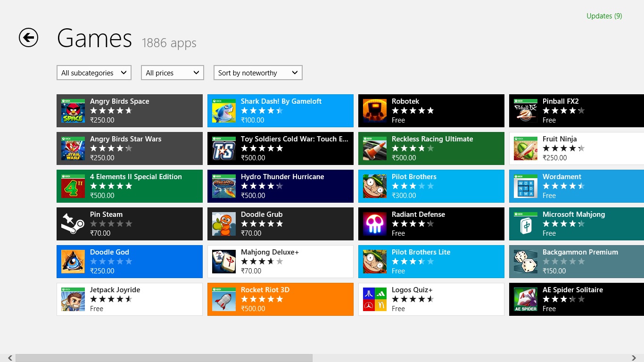Click the Doodle God eye icon
This screenshot has height=362, width=644.
tap(73, 262)
